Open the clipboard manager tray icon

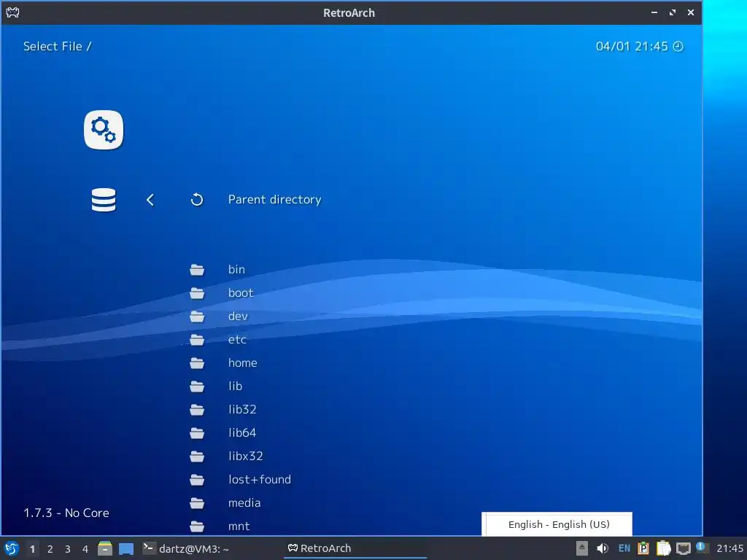643,548
